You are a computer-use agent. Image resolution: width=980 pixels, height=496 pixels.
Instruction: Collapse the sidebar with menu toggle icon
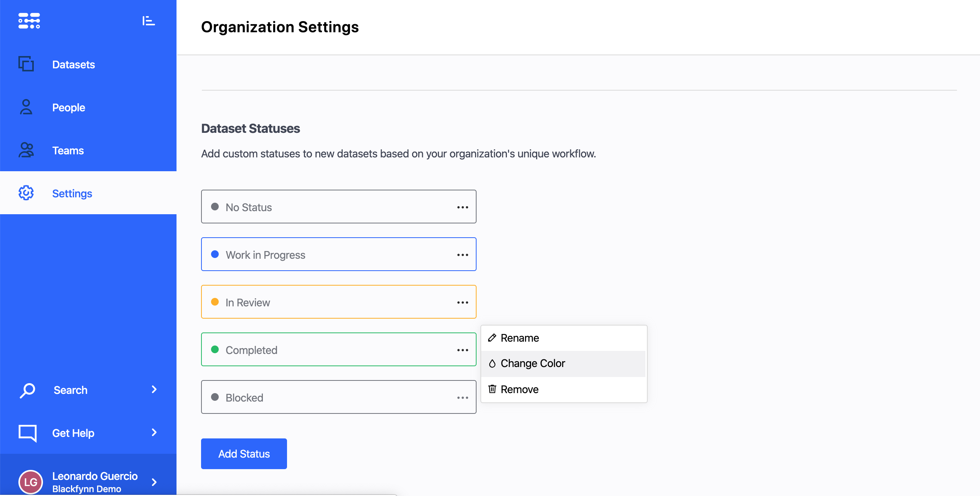pos(148,21)
